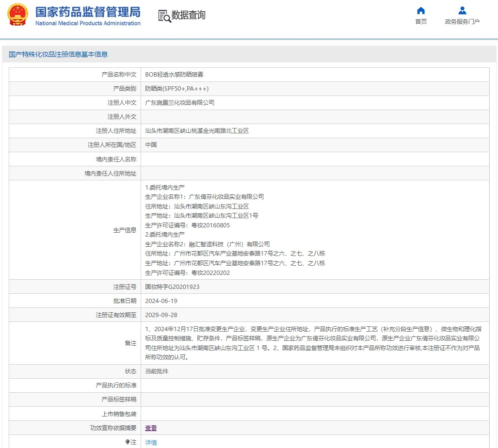Click the status value 当前批件
Viewport: 498px width, 448px height.
tap(157, 371)
